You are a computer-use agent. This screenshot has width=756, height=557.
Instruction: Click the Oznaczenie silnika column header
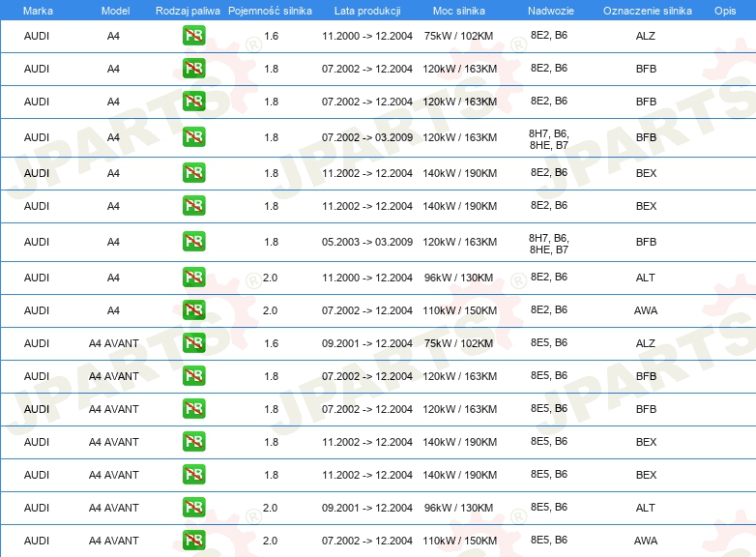coord(647,11)
